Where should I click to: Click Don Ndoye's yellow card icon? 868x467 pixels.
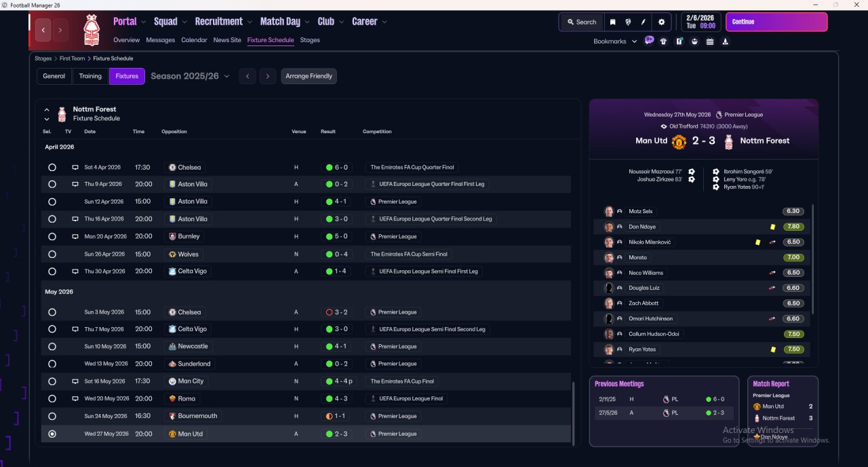(x=772, y=227)
